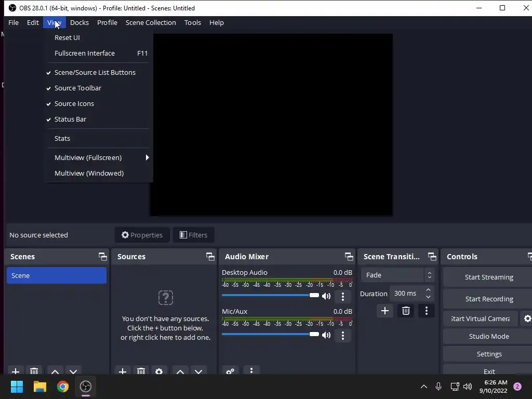Undock the Scenes panel with float icon
Image resolution: width=532 pixels, height=399 pixels.
click(102, 257)
